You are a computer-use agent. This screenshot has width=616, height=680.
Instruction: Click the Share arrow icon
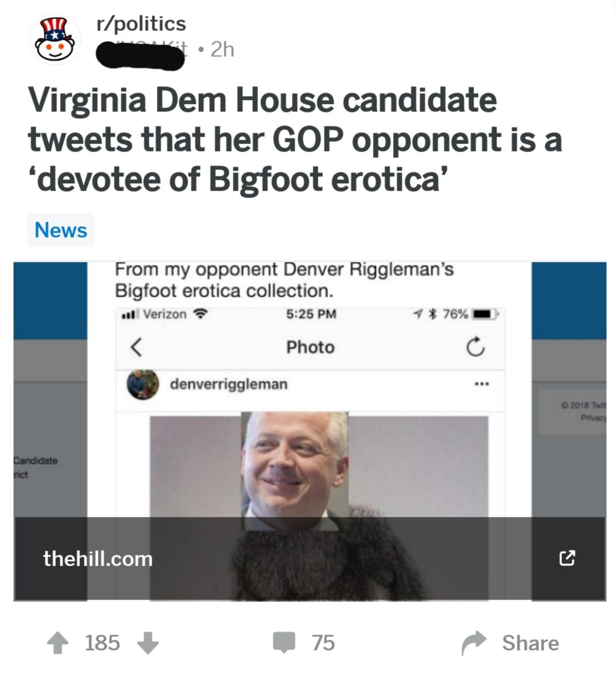pyautogui.click(x=473, y=643)
